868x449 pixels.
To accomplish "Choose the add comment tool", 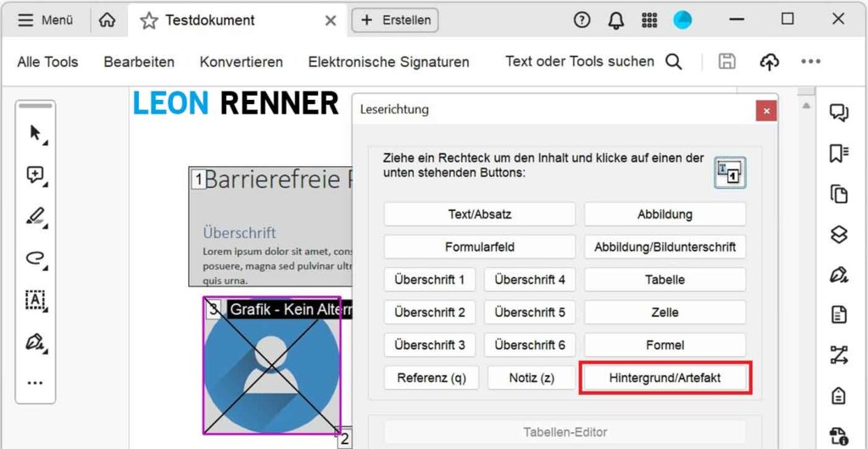I will 36,175.
